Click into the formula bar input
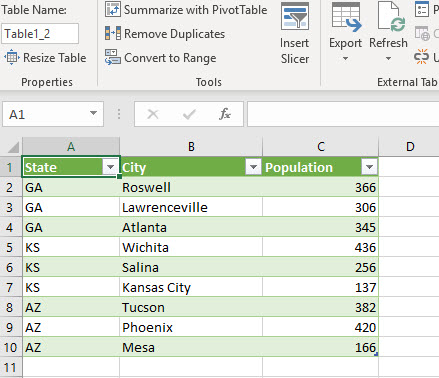Screen dimensions: 439x378 (343, 114)
